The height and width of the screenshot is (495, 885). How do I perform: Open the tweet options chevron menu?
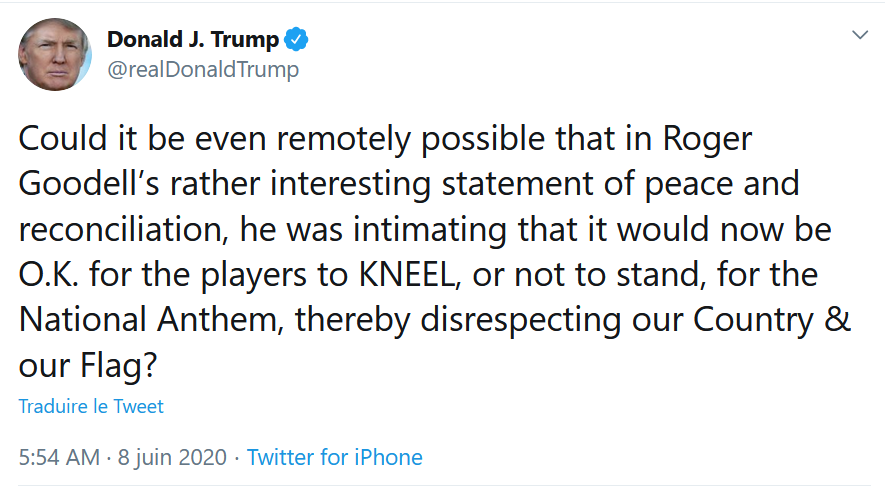[x=859, y=35]
